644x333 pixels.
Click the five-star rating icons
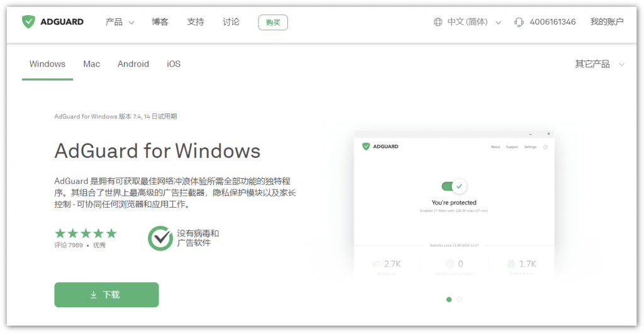coord(86,234)
